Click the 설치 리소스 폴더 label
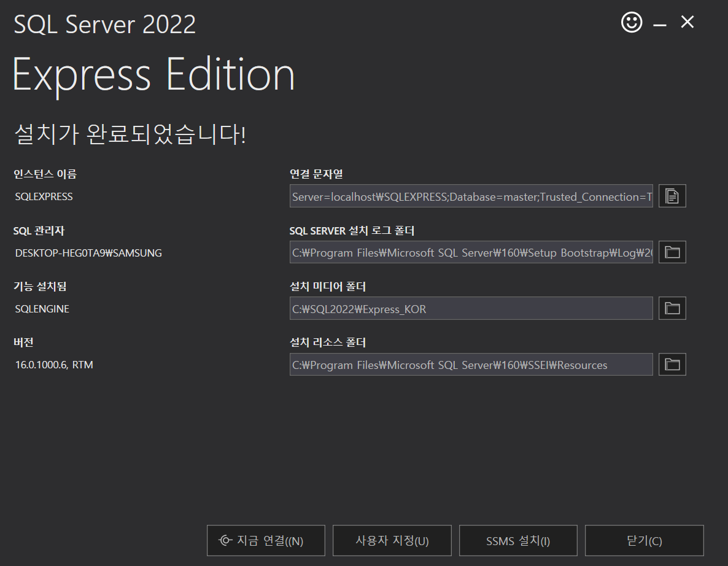 click(328, 343)
